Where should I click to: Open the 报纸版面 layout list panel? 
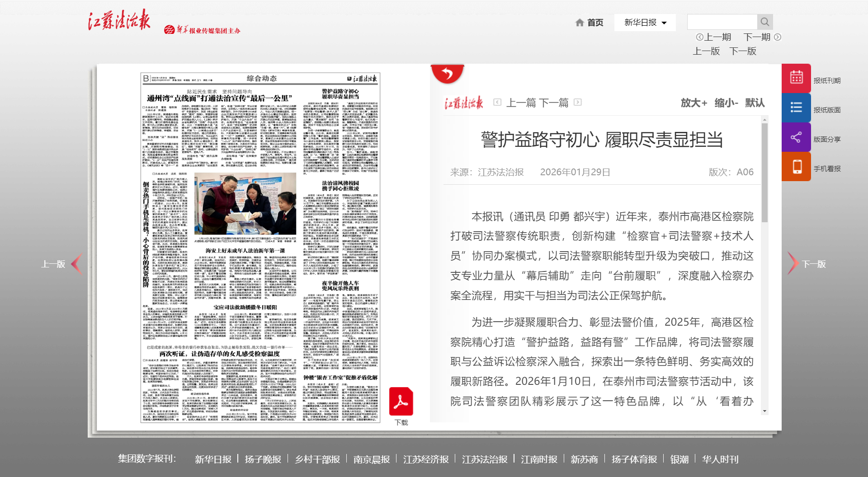click(797, 108)
